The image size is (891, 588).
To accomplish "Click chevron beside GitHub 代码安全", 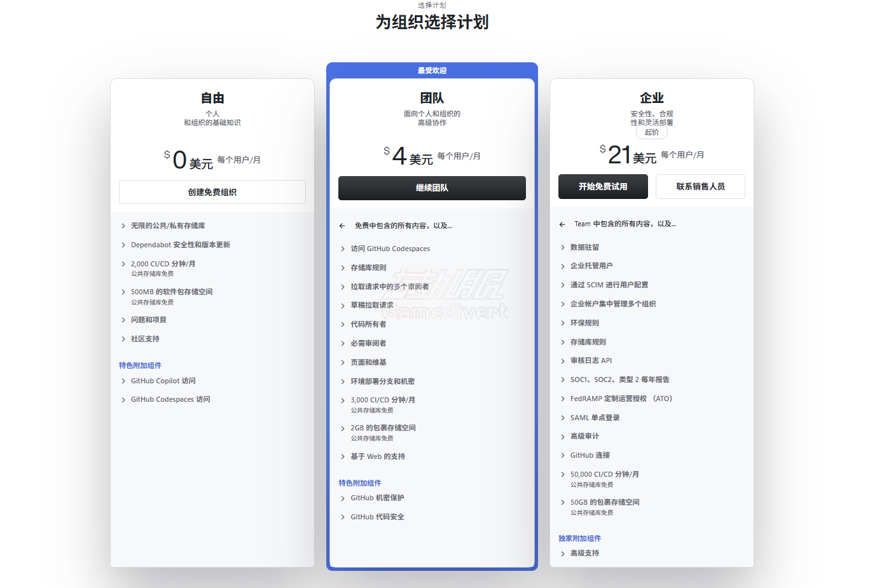I will click(x=343, y=517).
